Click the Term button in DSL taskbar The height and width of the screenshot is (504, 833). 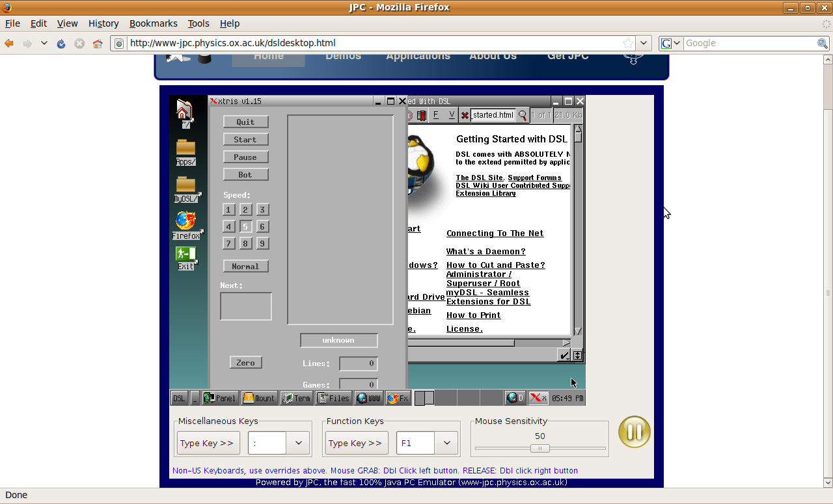click(296, 398)
